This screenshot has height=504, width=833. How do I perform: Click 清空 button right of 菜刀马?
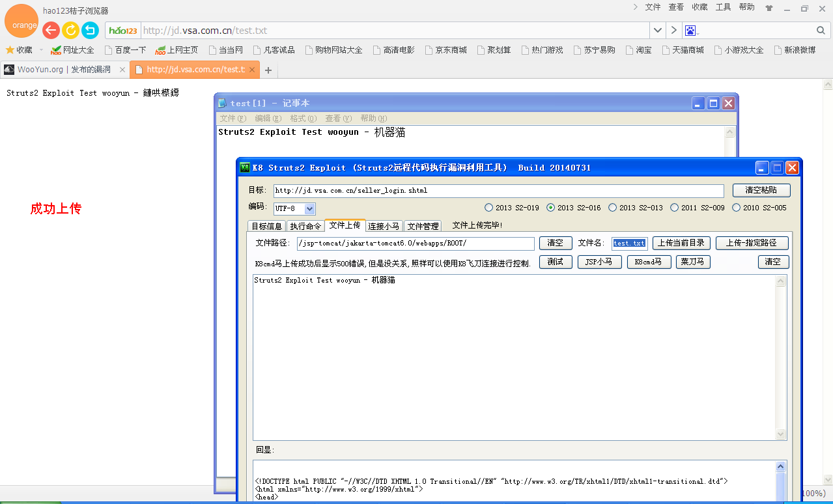pyautogui.click(x=773, y=262)
